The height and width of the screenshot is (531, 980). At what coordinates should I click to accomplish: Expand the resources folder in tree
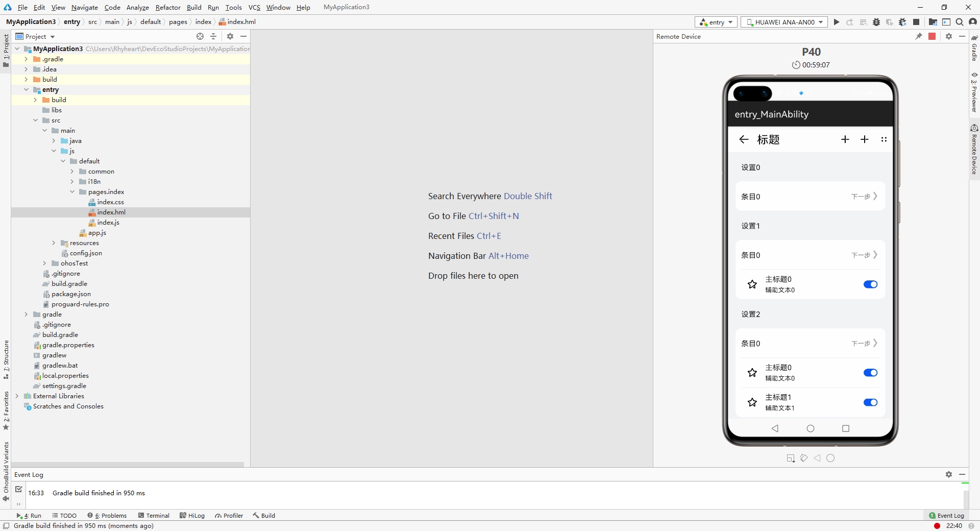click(x=54, y=243)
